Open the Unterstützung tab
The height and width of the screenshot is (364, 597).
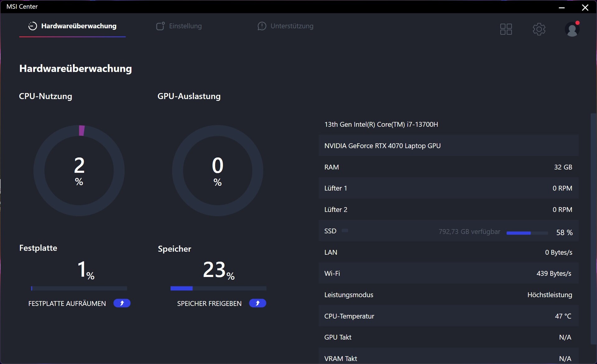tap(285, 26)
